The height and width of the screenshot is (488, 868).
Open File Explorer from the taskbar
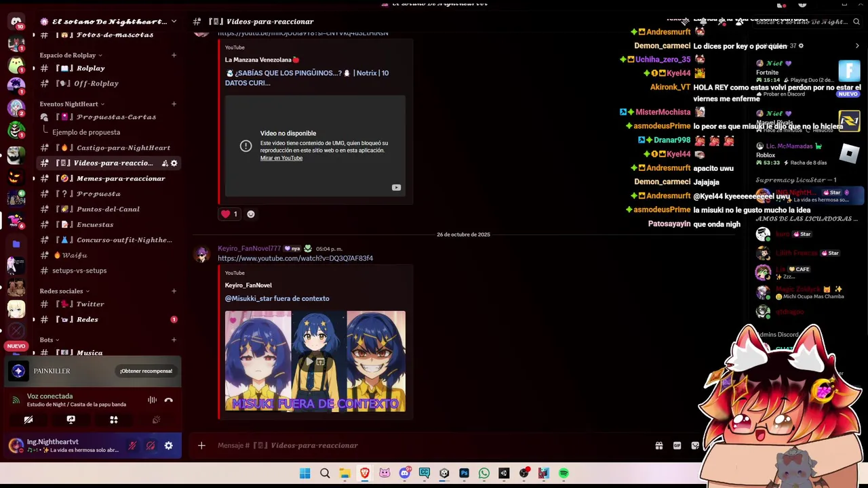(x=344, y=473)
